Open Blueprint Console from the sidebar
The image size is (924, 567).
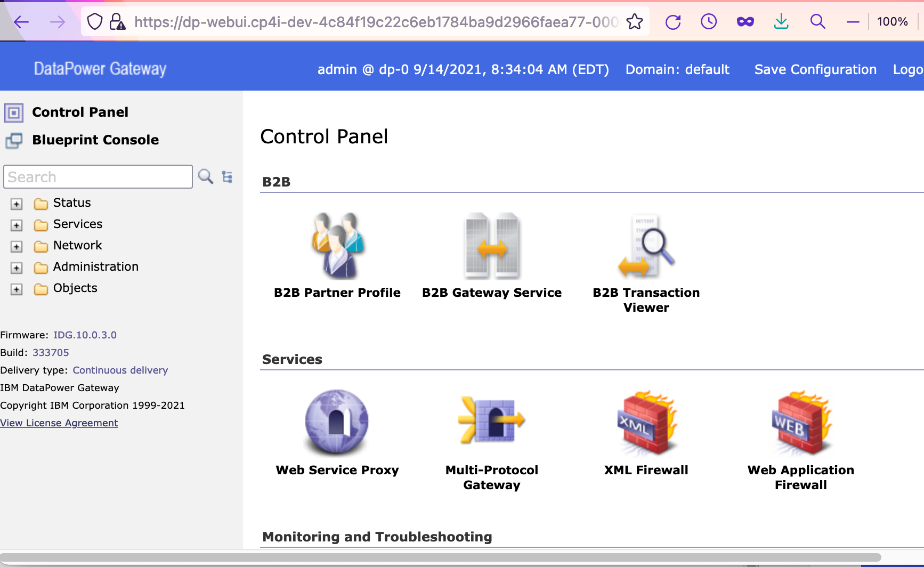pos(95,140)
